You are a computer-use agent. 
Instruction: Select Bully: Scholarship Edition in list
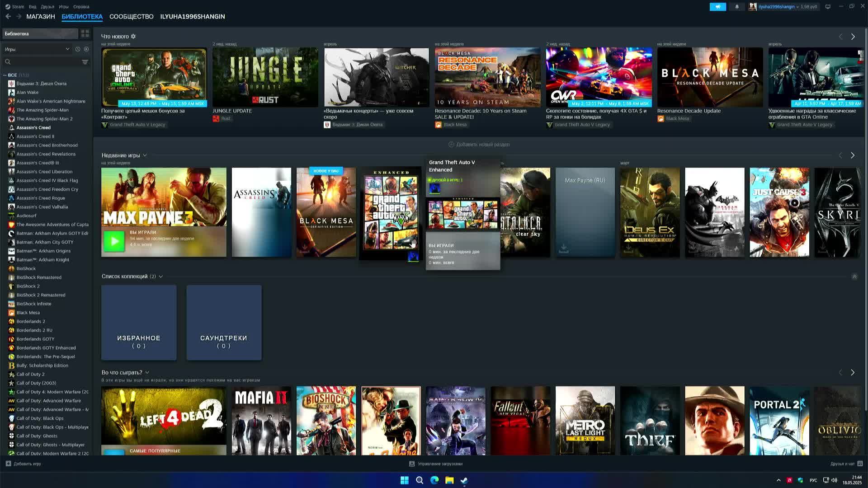42,366
